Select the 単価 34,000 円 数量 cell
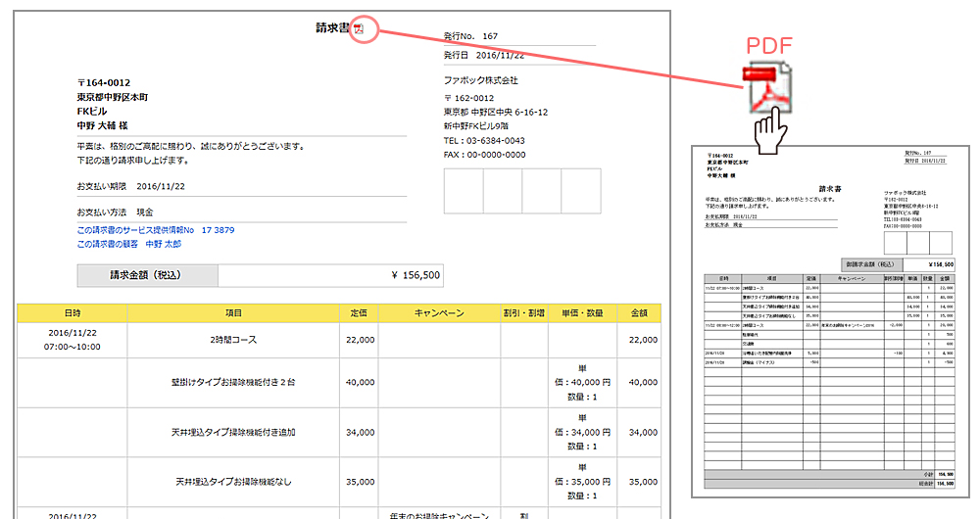Image resolution: width=980 pixels, height=519 pixels. coord(582,432)
